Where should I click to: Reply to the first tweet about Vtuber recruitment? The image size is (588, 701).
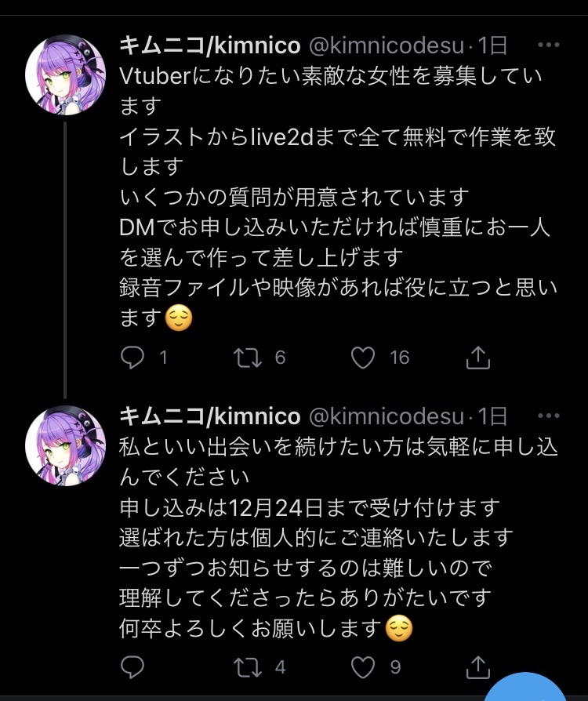coord(133,358)
